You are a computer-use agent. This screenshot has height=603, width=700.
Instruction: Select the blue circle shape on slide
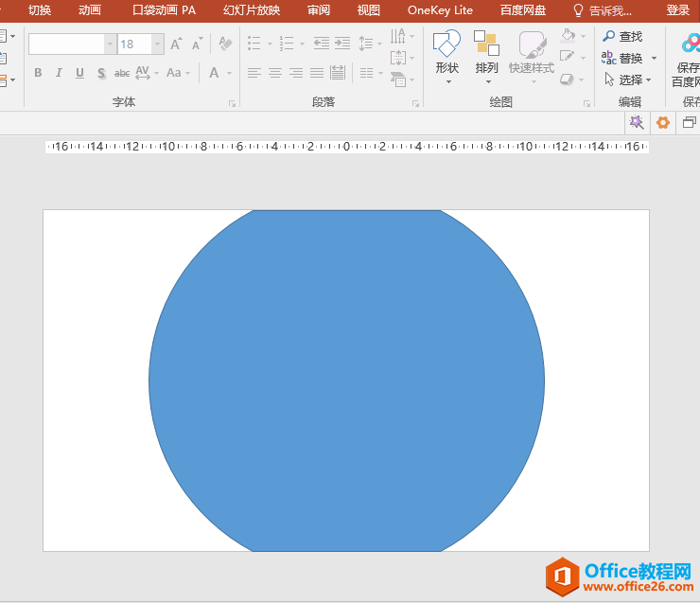click(346, 381)
